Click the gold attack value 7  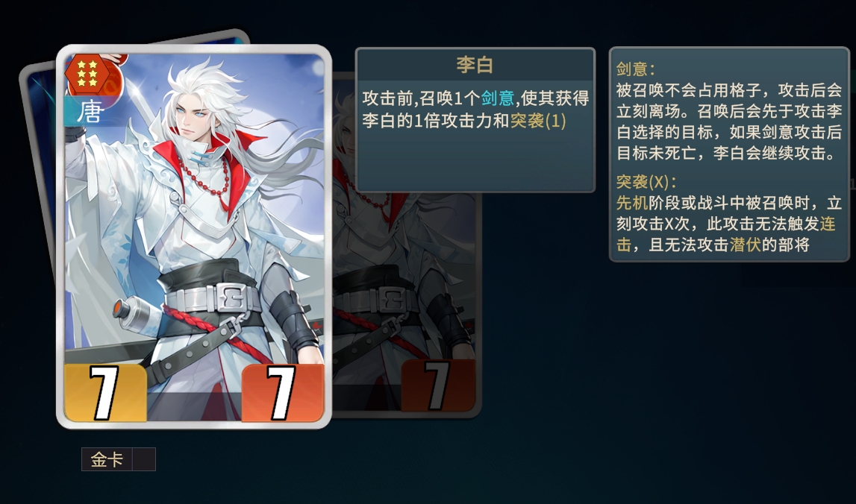tap(105, 393)
